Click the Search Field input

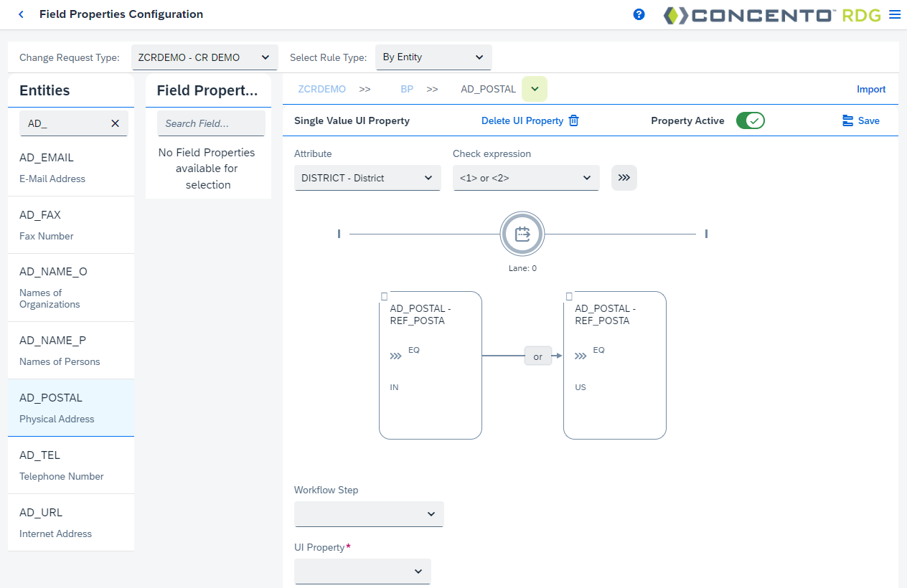click(x=211, y=123)
